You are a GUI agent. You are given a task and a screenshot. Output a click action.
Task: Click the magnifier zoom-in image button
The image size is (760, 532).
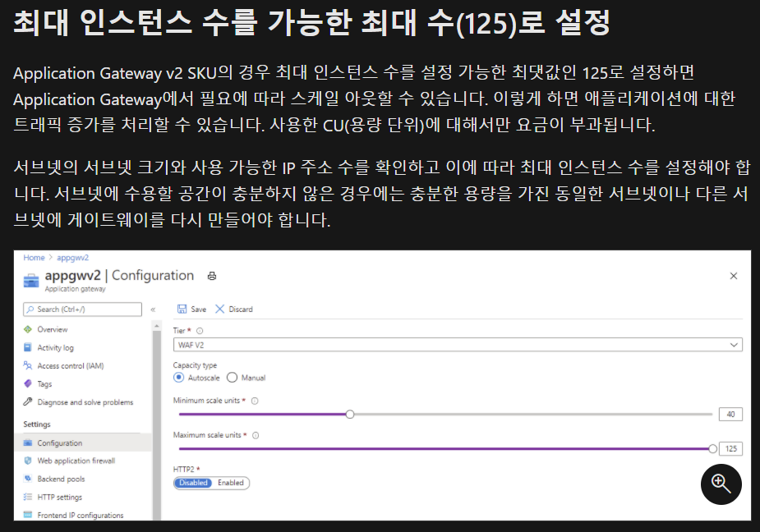pyautogui.click(x=721, y=484)
